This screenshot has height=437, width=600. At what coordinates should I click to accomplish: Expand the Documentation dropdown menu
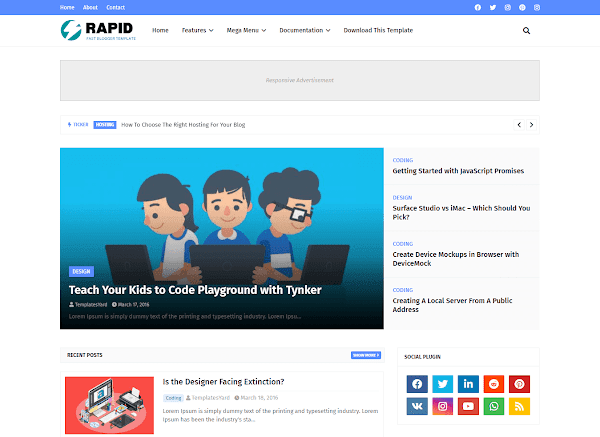coord(305,30)
